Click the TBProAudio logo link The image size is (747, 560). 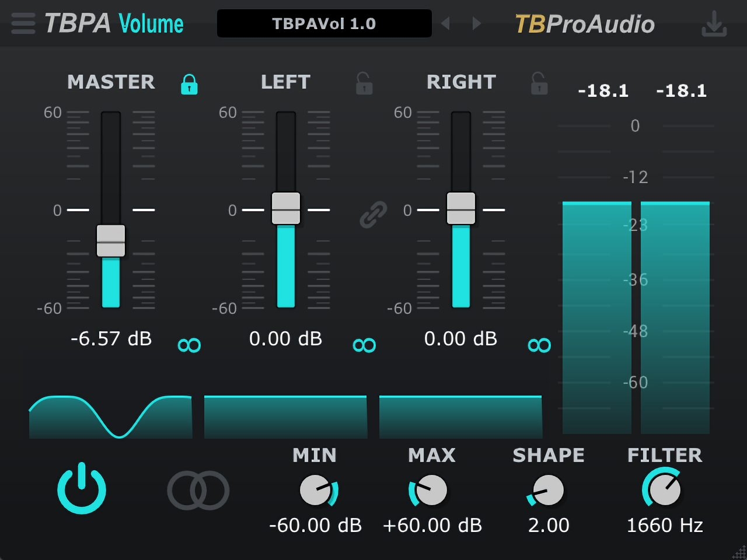584,24
